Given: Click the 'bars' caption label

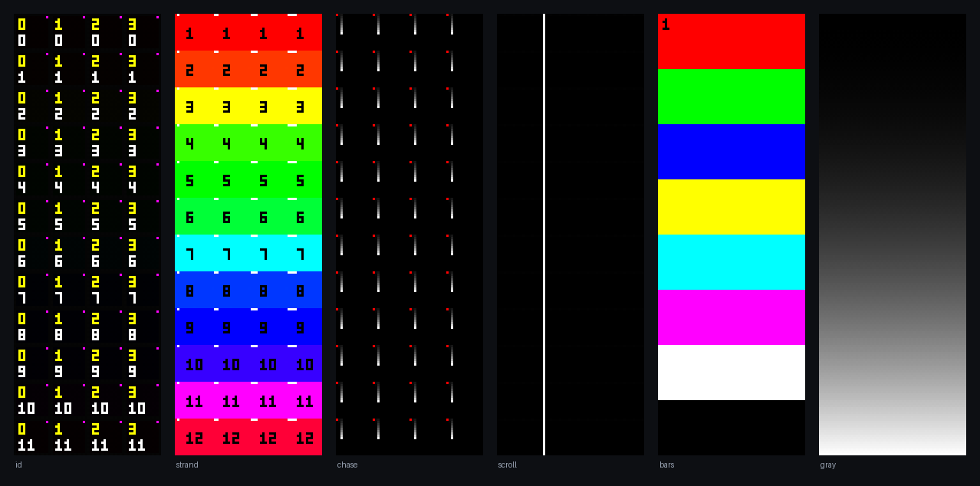Looking at the screenshot, I should (x=667, y=465).
